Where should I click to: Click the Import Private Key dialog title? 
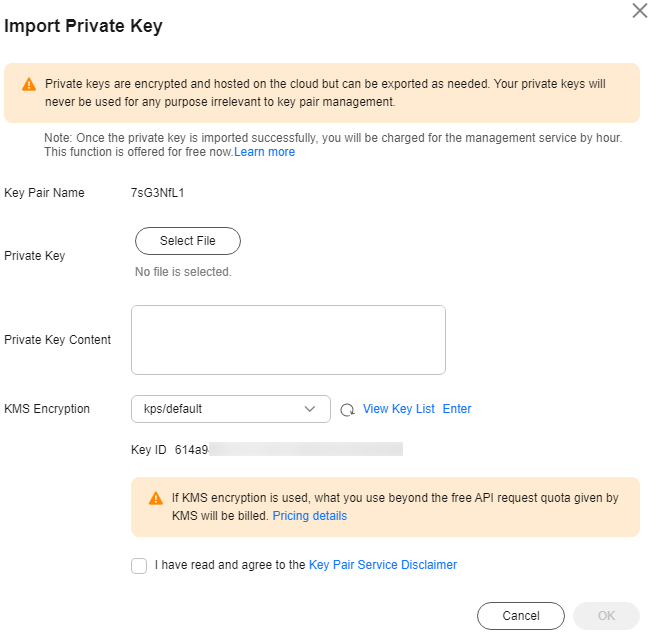pyautogui.click(x=84, y=27)
